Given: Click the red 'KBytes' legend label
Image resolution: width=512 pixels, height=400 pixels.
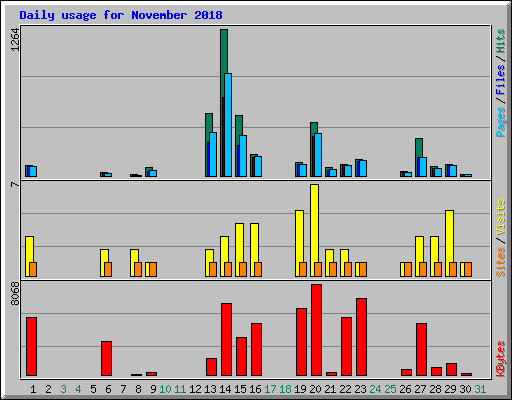Looking at the screenshot, I should pyautogui.click(x=501, y=359).
